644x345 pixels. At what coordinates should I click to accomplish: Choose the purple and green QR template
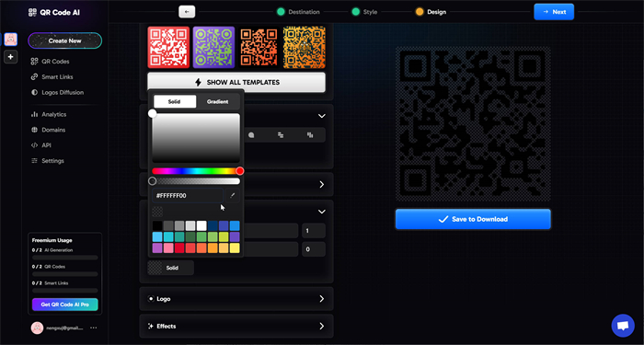click(x=213, y=47)
